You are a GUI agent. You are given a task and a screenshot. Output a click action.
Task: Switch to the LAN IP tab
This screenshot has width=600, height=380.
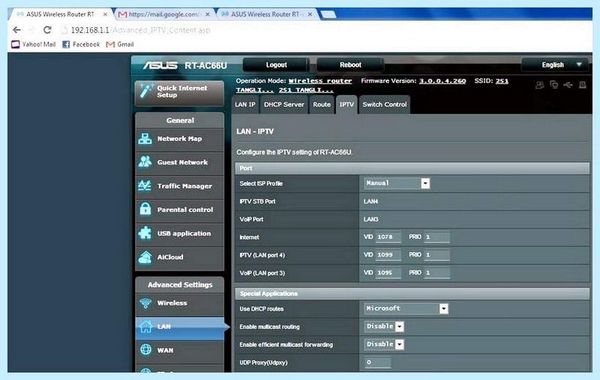click(245, 104)
